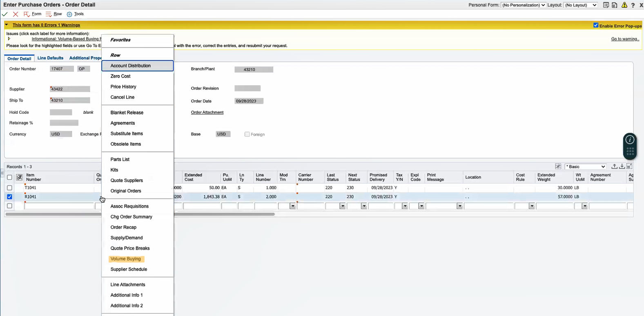644x316 pixels.
Task: Open the Cost Rule dropdown in empty row
Action: (x=532, y=206)
